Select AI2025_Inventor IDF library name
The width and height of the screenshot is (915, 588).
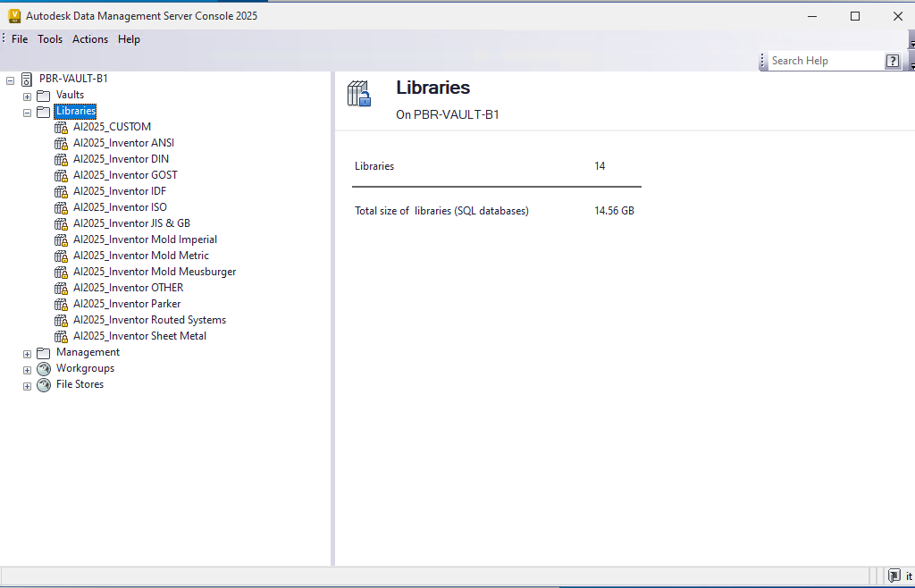120,190
